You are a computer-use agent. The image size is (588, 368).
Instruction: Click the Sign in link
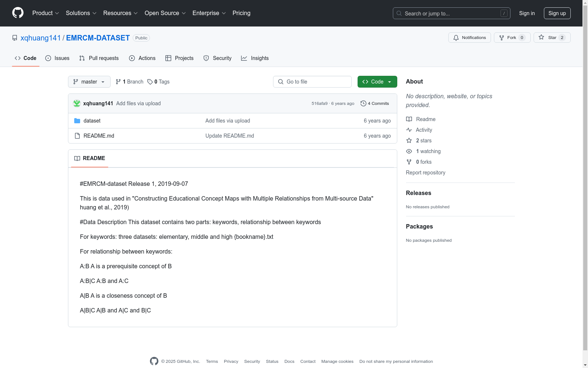527,13
